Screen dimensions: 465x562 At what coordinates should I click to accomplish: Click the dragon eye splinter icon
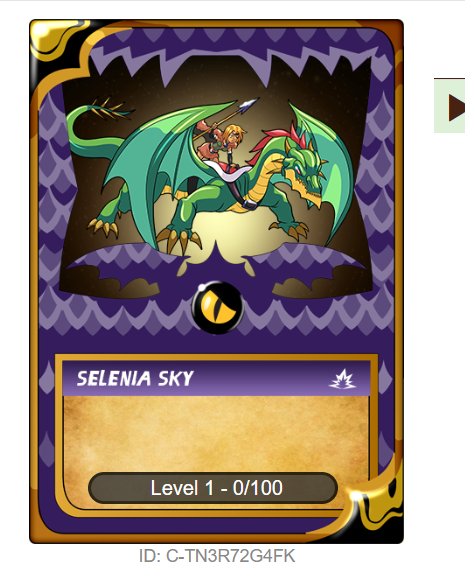[218, 308]
